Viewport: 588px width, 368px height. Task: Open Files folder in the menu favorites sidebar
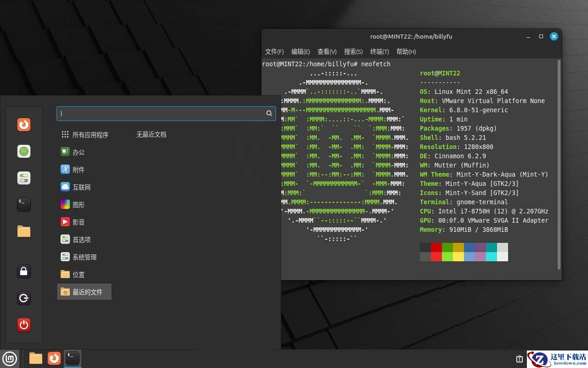click(x=24, y=231)
